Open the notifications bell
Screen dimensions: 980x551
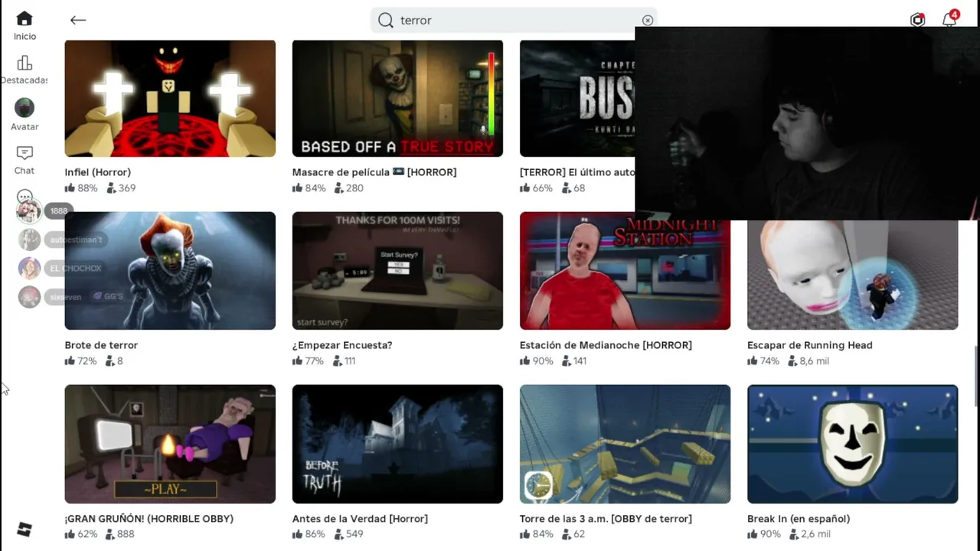tap(949, 20)
